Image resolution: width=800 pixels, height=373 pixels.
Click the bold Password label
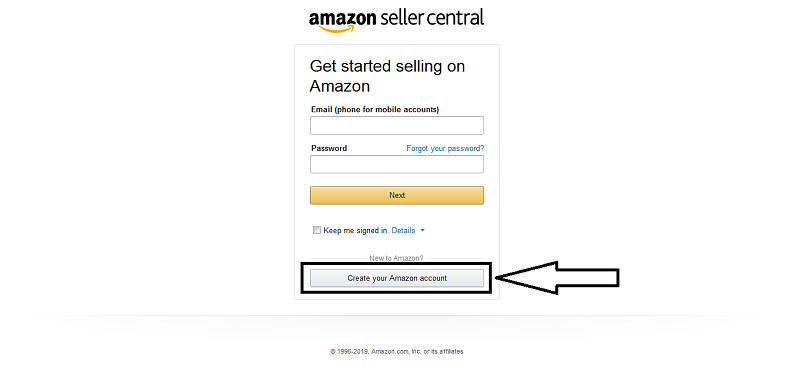(x=329, y=148)
